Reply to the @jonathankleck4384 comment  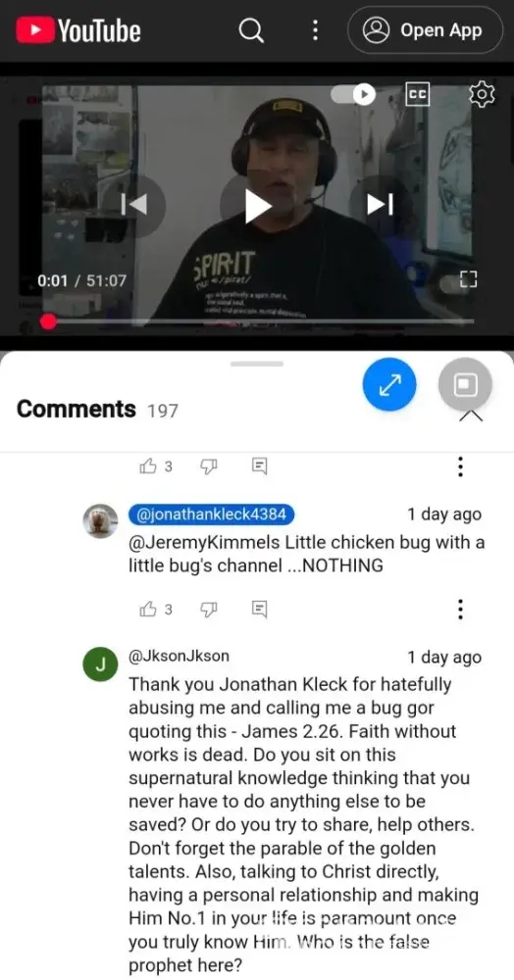[260, 610]
